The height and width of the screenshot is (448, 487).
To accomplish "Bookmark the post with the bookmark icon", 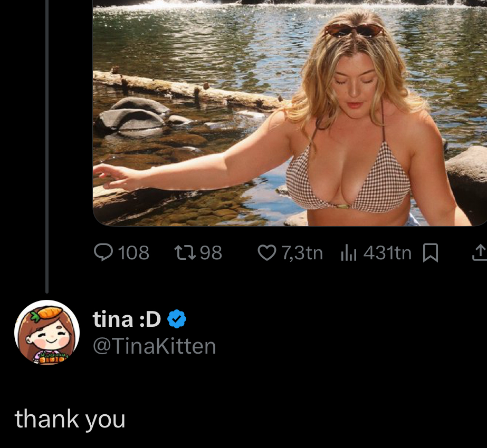I will [x=431, y=254].
